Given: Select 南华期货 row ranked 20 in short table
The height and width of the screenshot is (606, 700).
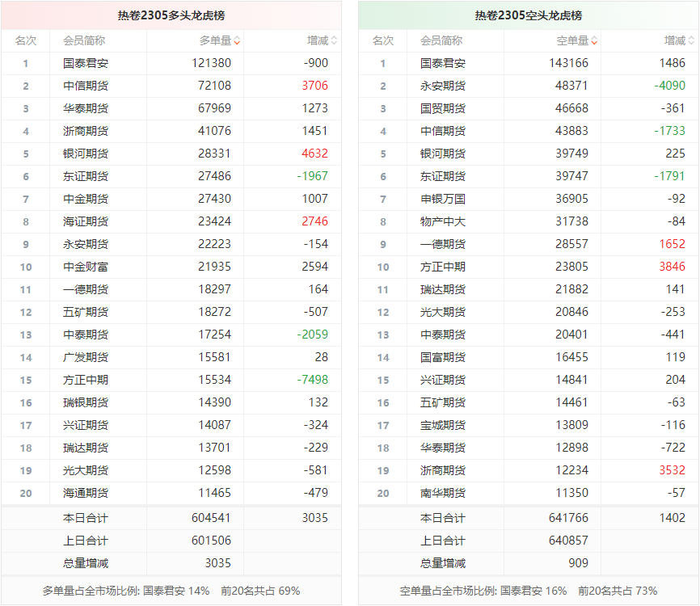Looking at the screenshot, I should coord(442,493).
